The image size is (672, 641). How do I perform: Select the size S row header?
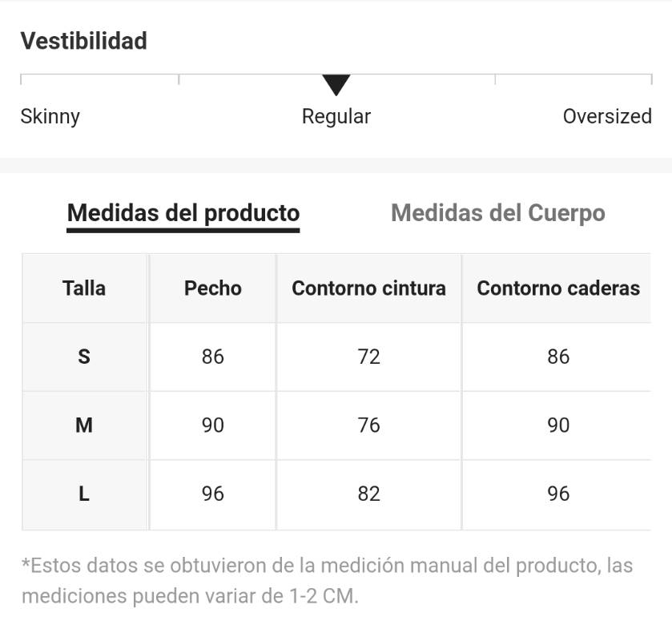[84, 357]
